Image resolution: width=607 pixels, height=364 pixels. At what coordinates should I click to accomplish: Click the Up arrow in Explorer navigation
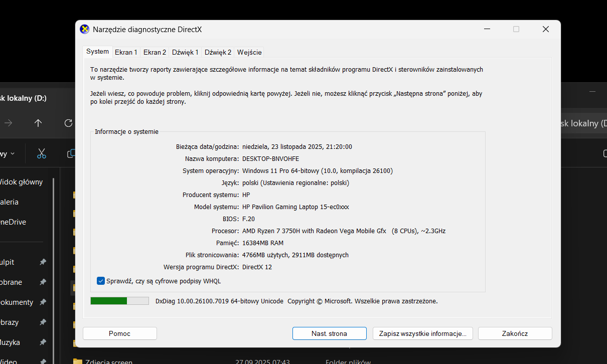coord(38,123)
